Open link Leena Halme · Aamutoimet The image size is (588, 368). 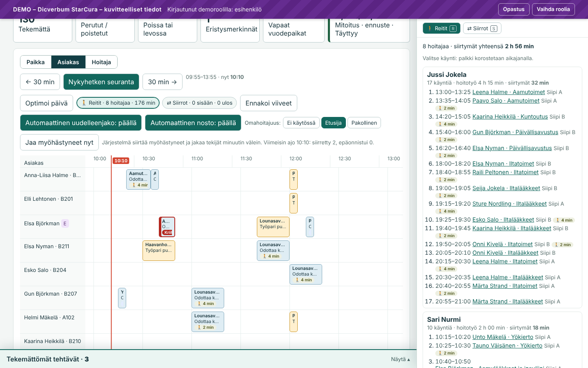[509, 92]
